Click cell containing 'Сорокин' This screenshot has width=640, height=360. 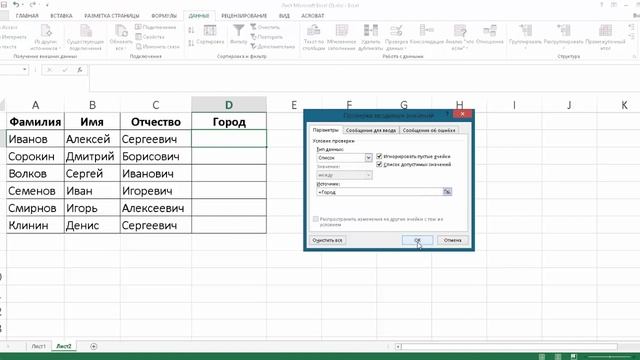pos(36,156)
